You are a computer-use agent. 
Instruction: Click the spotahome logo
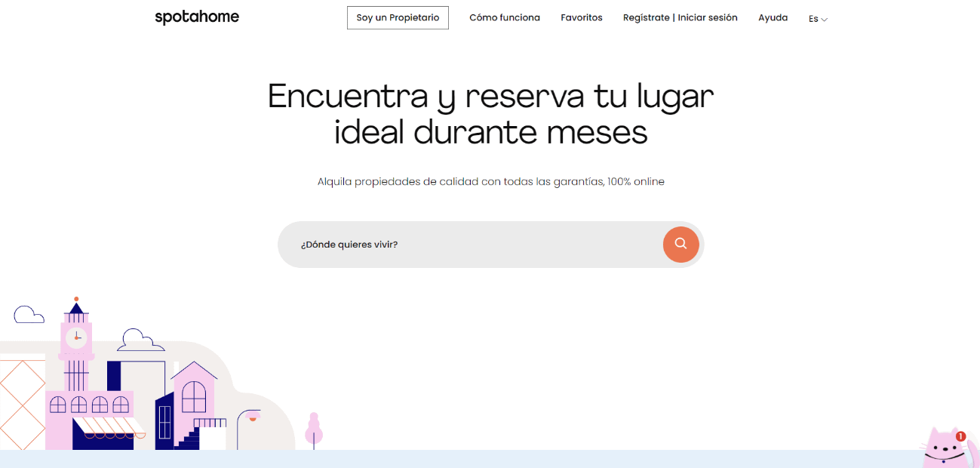pyautogui.click(x=197, y=17)
